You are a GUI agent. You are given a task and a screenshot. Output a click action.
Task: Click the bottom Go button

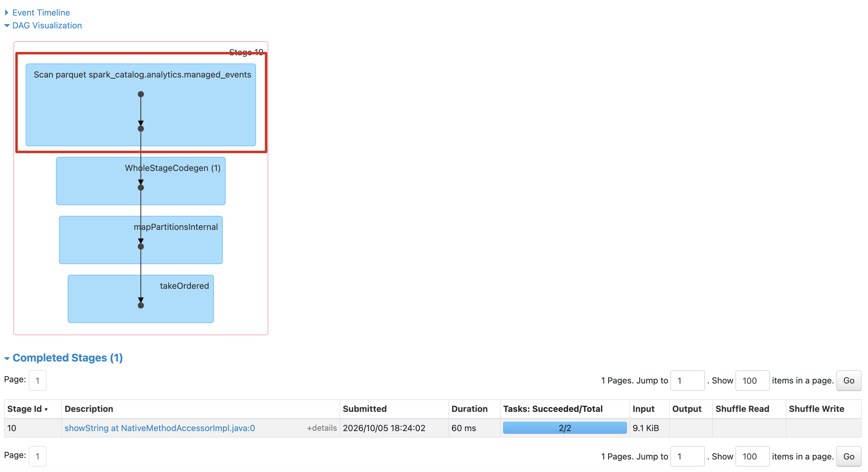[848, 456]
